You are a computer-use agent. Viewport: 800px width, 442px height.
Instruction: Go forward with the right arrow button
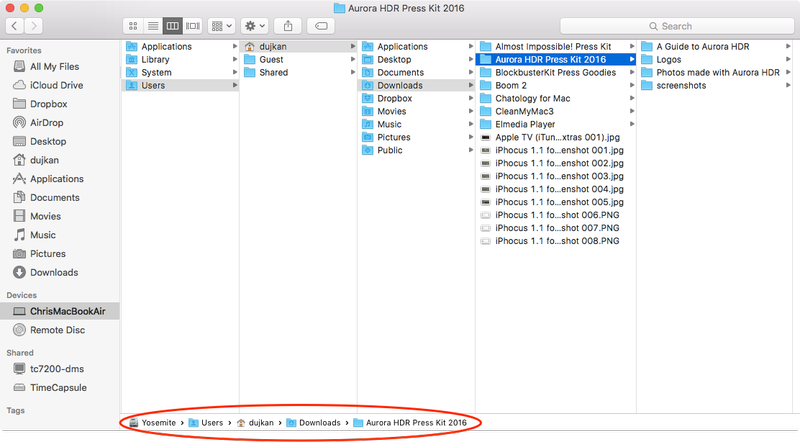click(x=34, y=26)
